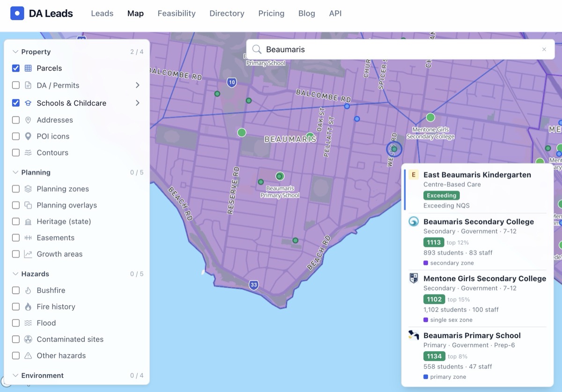Collapse the Planning section chevron

click(15, 172)
